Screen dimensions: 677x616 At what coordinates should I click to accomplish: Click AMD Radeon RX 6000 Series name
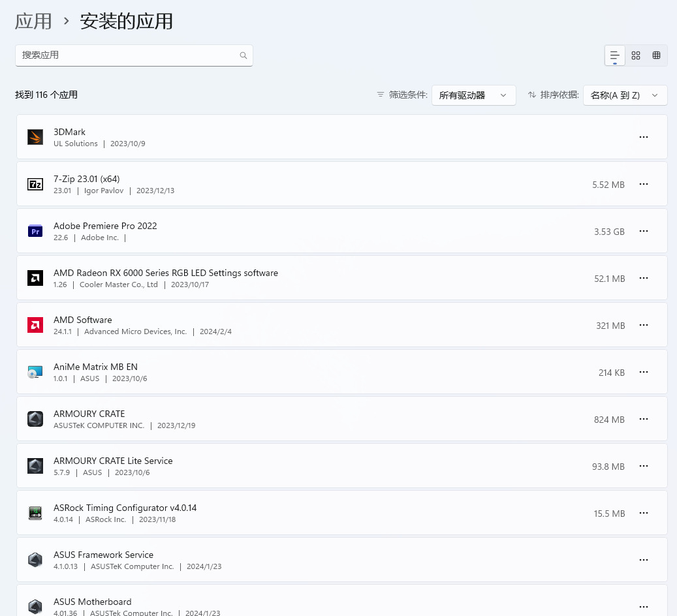[x=166, y=273]
